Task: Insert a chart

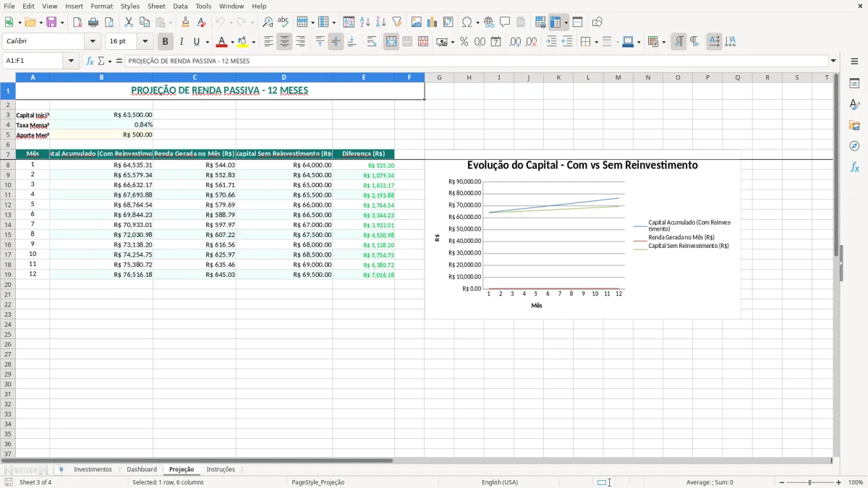Action: point(433,22)
